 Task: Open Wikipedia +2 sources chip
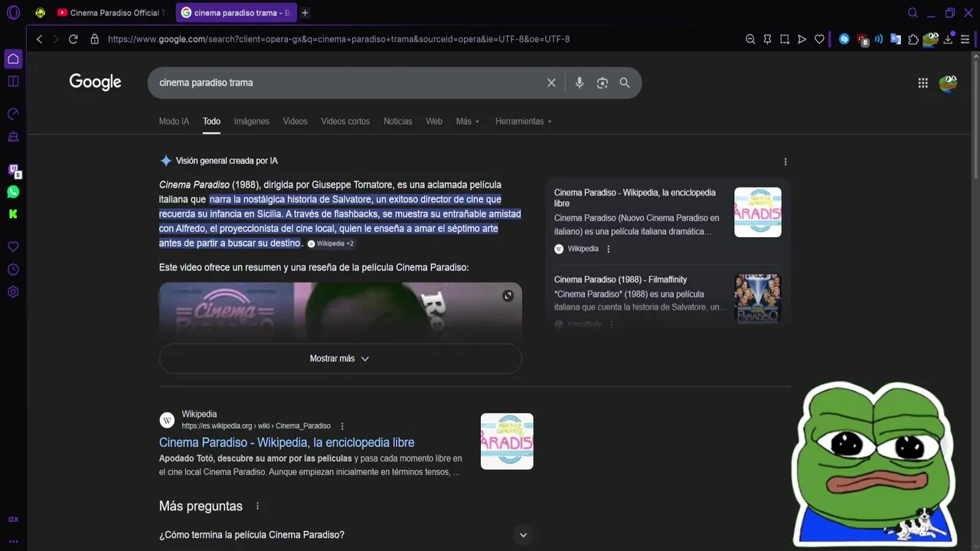pyautogui.click(x=331, y=243)
